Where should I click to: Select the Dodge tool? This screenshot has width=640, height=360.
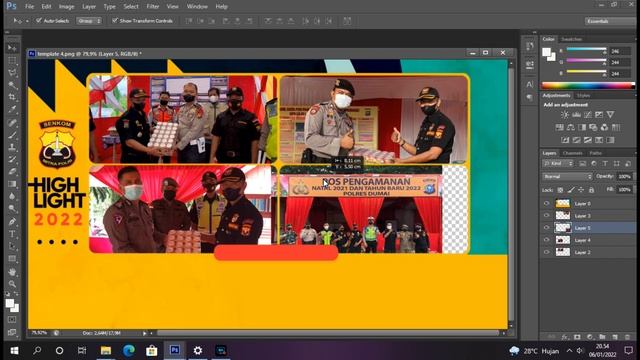tap(12, 209)
